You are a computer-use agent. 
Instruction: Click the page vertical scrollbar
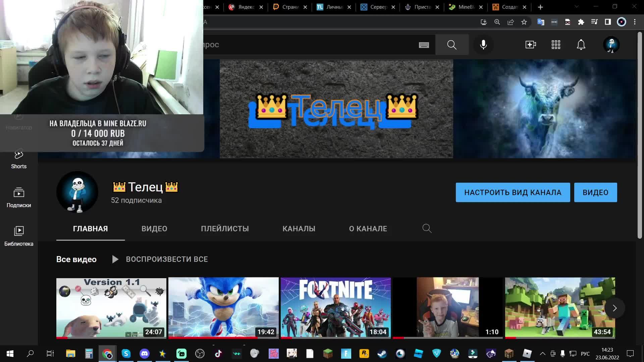pos(640,134)
